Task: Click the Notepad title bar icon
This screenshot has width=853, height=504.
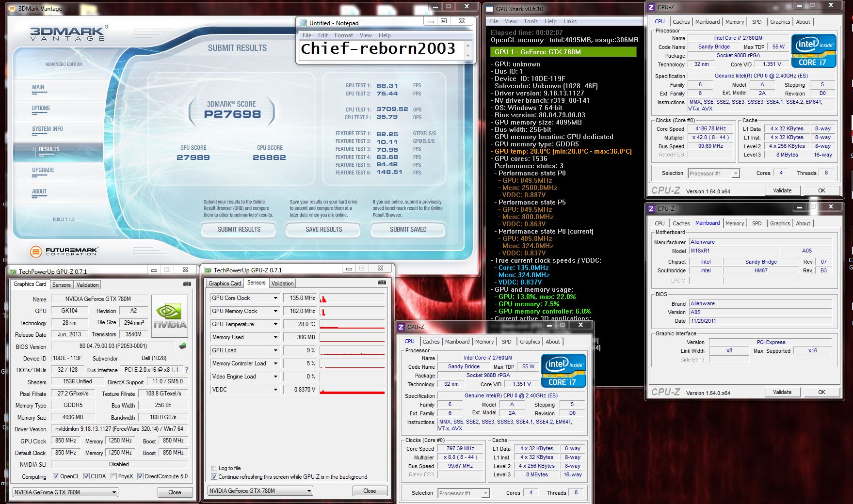Action: pyautogui.click(x=304, y=23)
